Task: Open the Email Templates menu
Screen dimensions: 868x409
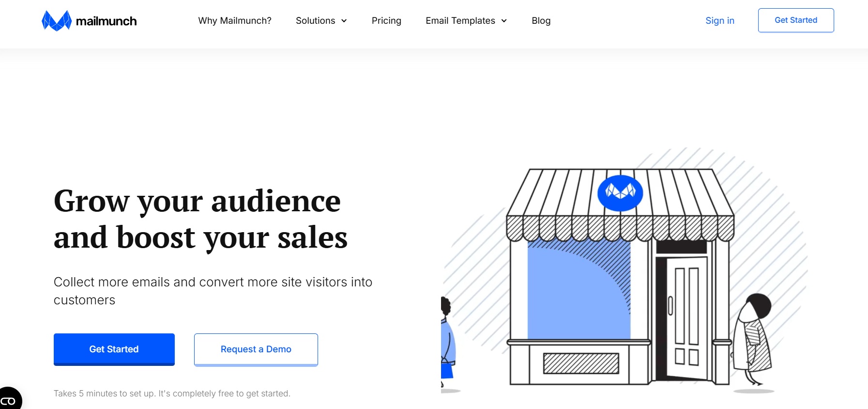Action: [460, 21]
